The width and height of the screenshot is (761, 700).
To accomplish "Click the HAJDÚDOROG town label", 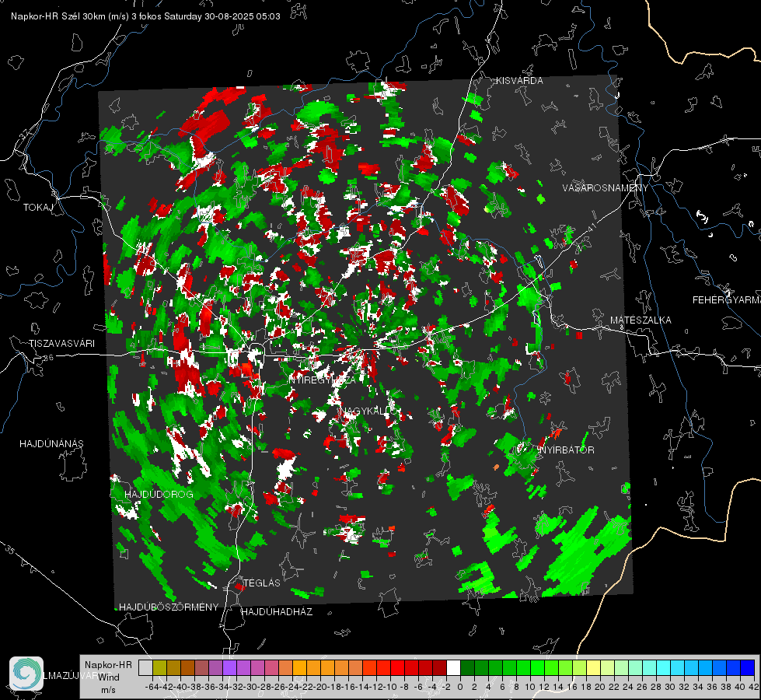I will point(159,494).
